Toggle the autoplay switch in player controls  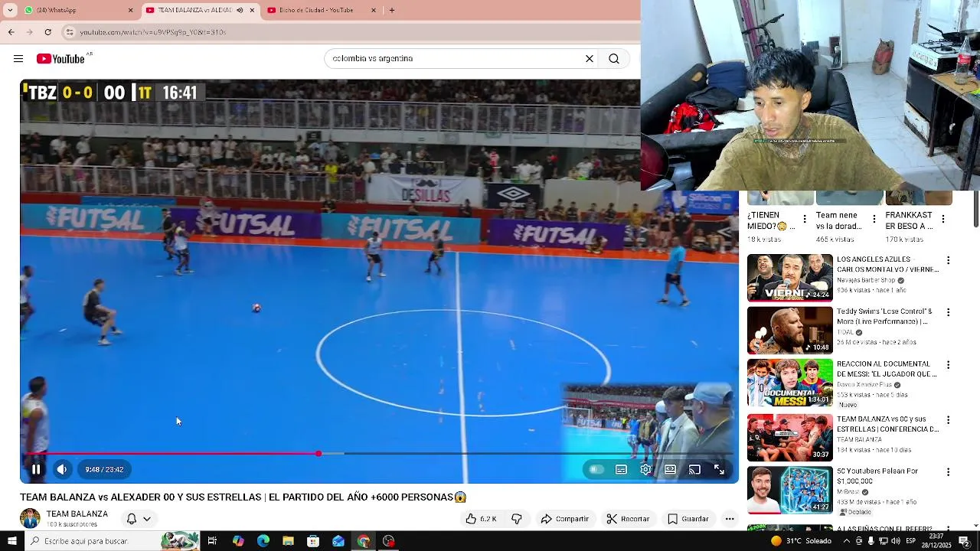click(596, 470)
